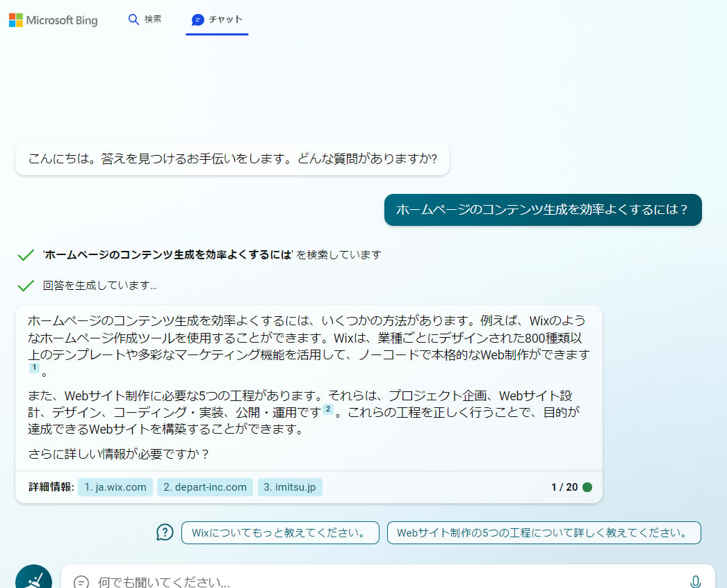This screenshot has height=588, width=727.
Task: Switch to the 検索 tab
Action: tap(145, 19)
